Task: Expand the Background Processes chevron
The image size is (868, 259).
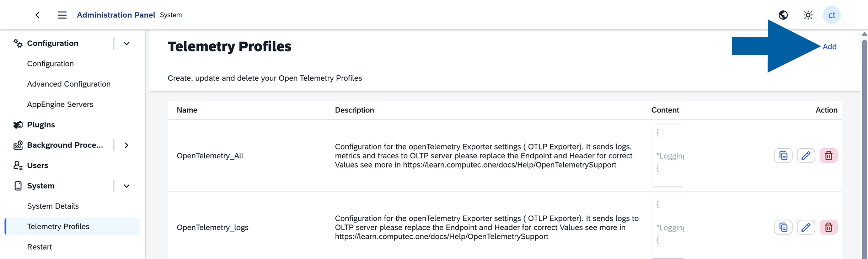Action: pyautogui.click(x=127, y=145)
